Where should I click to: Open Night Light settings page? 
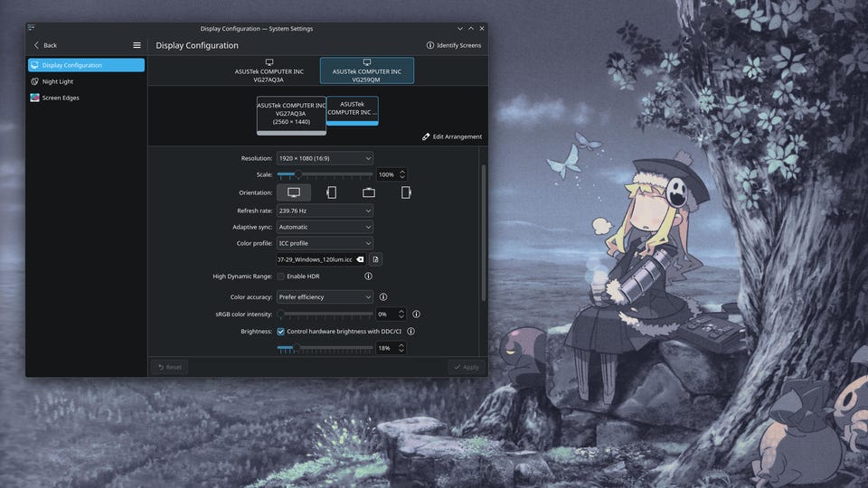pos(87,81)
